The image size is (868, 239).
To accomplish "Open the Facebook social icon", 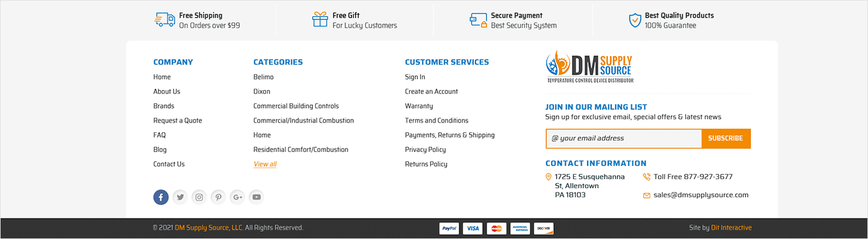I will coord(161,197).
